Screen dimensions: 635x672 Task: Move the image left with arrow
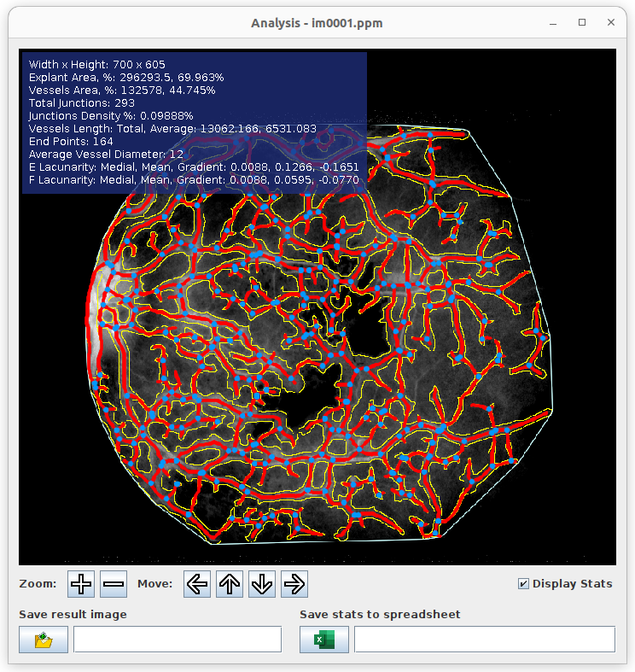[197, 584]
